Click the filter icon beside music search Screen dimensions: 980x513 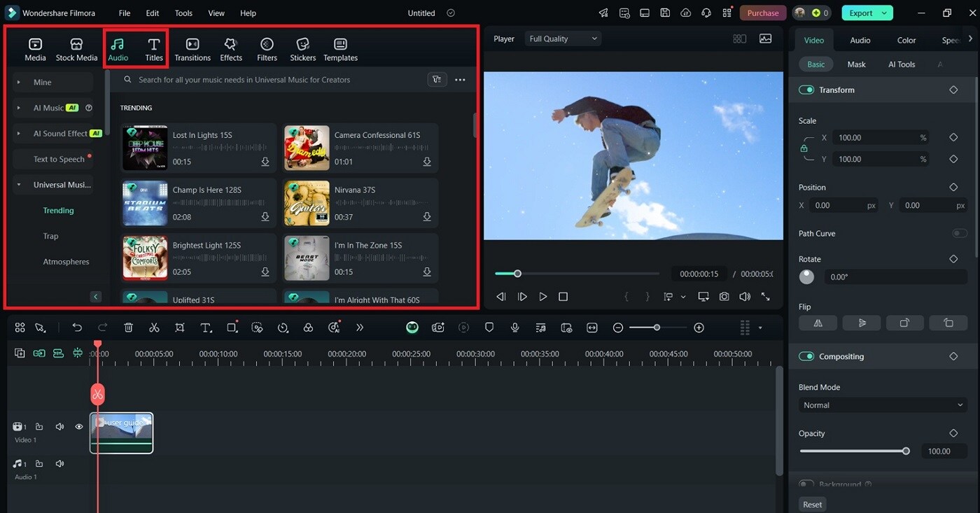437,80
